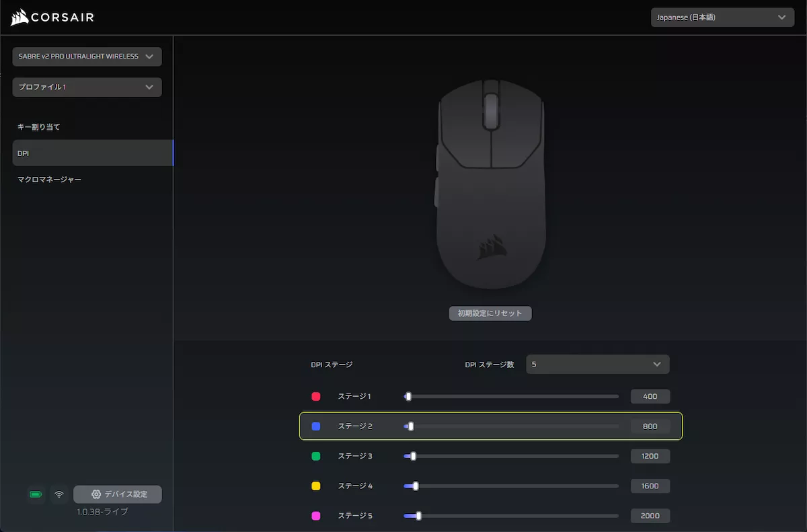Click the front side button on mouse image
Image resolution: width=807 pixels, height=532 pixels.
click(x=438, y=157)
